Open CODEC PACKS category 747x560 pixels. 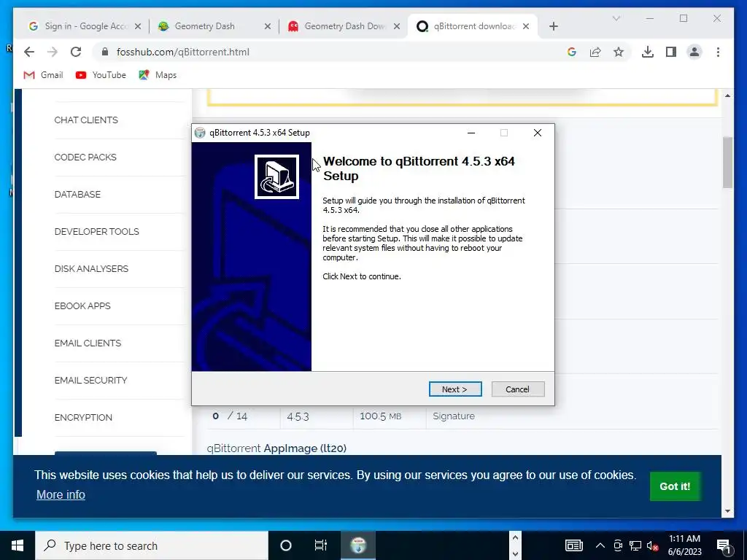point(85,157)
